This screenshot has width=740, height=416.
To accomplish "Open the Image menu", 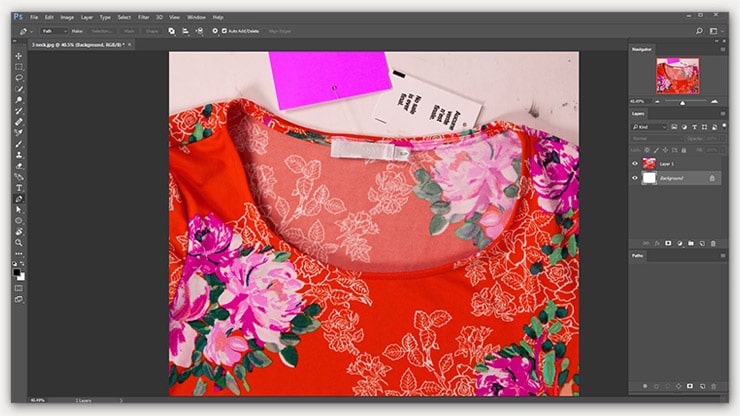I will 67,17.
